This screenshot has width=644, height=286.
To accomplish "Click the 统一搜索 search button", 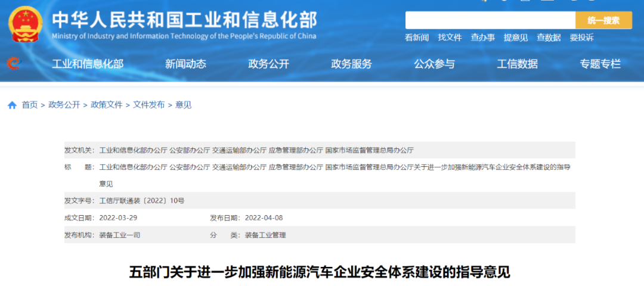I will pos(603,20).
